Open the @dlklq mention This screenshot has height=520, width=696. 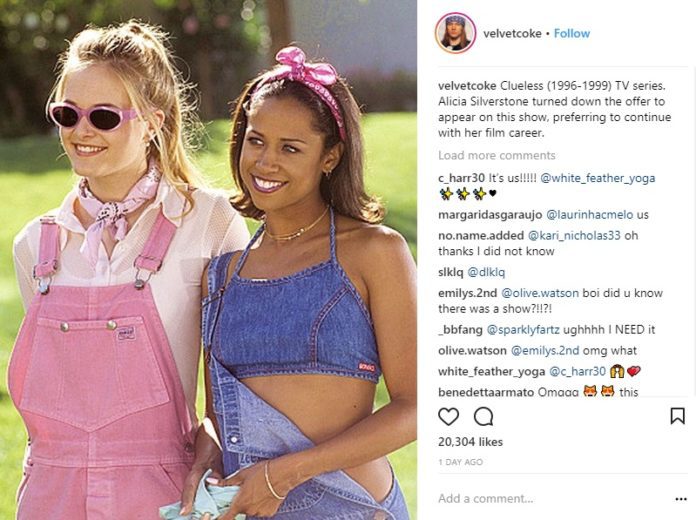pyautogui.click(x=486, y=272)
